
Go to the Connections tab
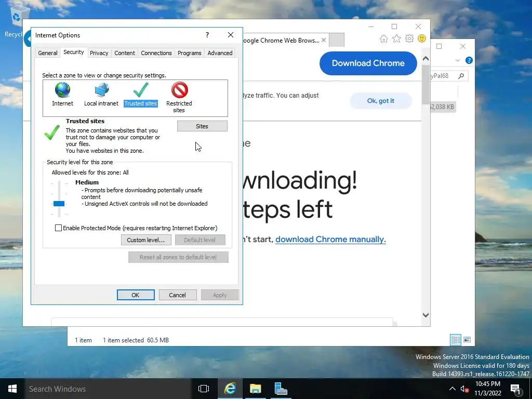tap(156, 53)
